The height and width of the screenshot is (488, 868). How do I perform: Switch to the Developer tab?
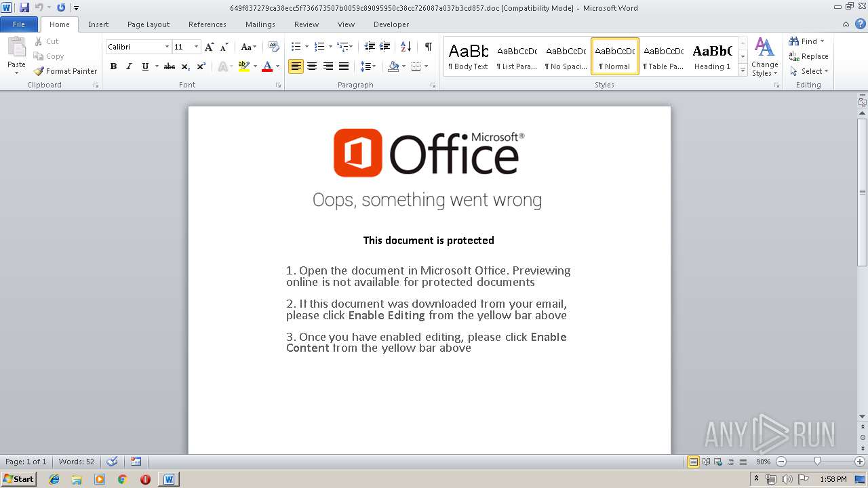click(391, 24)
